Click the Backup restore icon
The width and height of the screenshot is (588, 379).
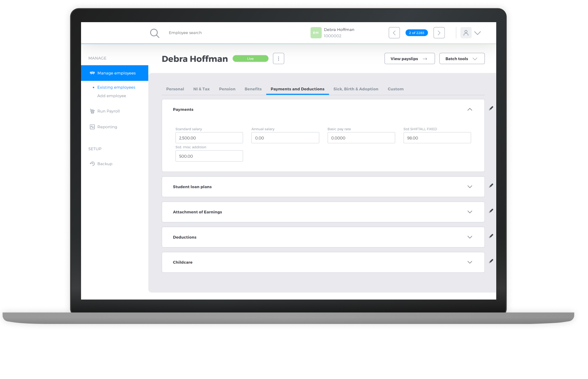tap(92, 164)
